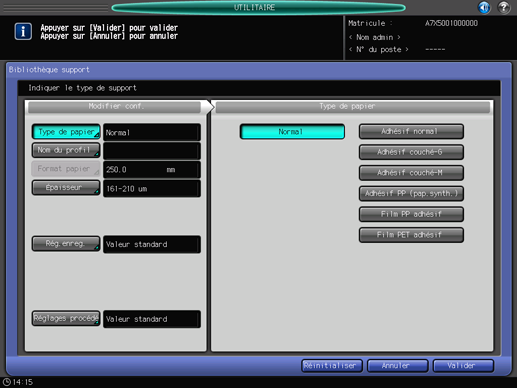Click the clock icon beside 14:15
This screenshot has width=517, height=388.
pos(7,382)
